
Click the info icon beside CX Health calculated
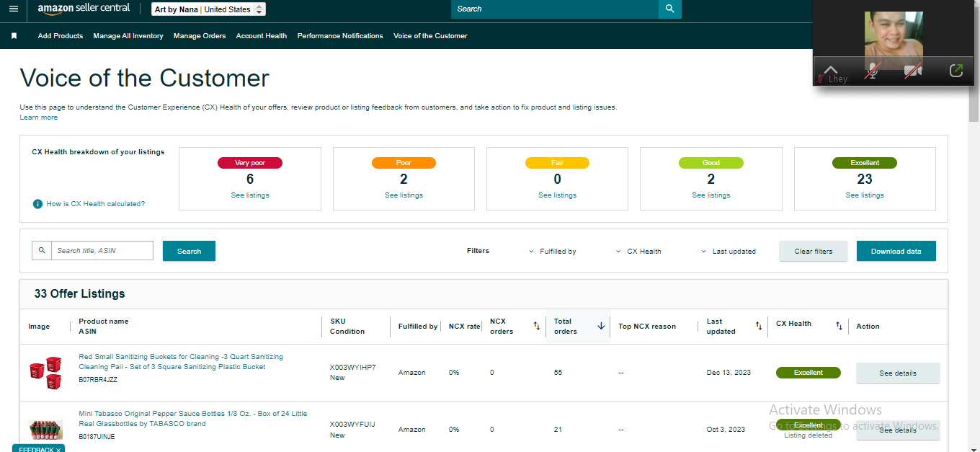pyautogui.click(x=37, y=204)
